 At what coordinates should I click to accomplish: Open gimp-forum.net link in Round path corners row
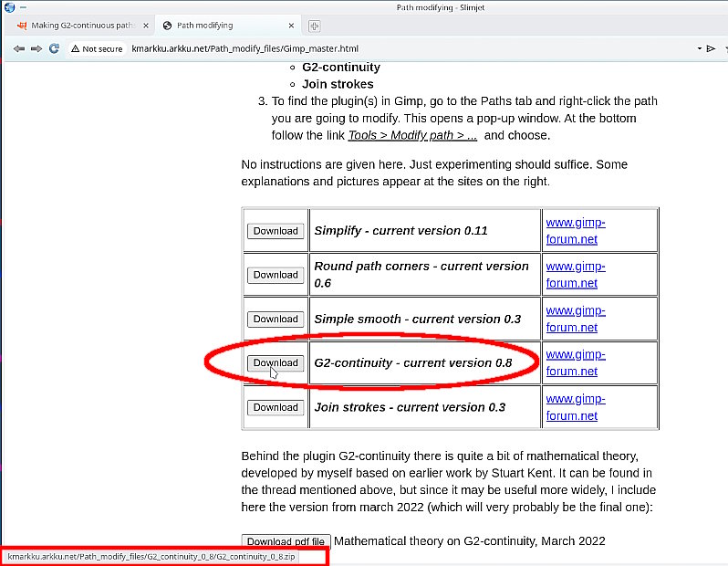coord(576,275)
